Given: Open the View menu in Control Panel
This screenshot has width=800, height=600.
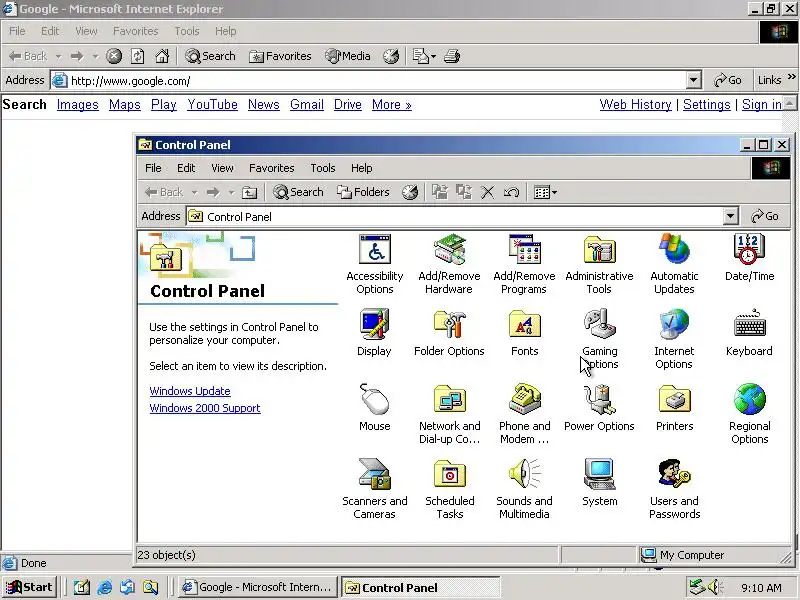Looking at the screenshot, I should coord(222,168).
